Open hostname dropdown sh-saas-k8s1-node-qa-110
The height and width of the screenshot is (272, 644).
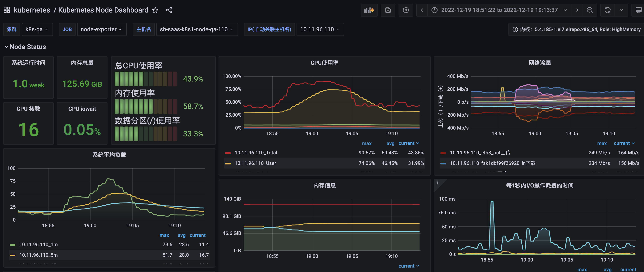click(197, 29)
